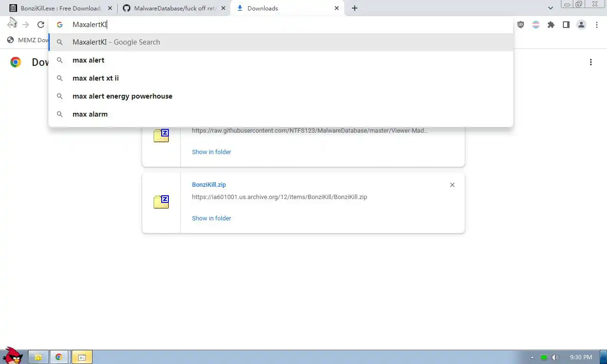Pick the 'max alert xt ii' suggestion
607x364 pixels.
281,78
